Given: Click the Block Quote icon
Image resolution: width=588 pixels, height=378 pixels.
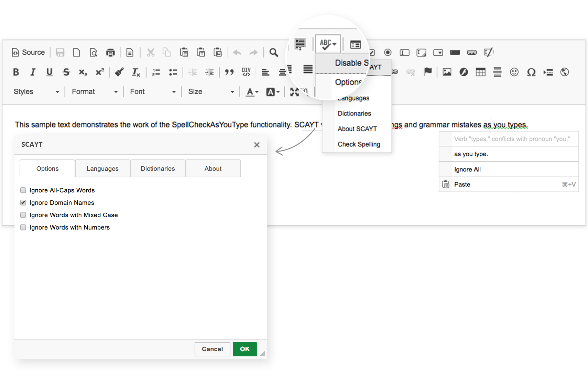Looking at the screenshot, I should (229, 72).
